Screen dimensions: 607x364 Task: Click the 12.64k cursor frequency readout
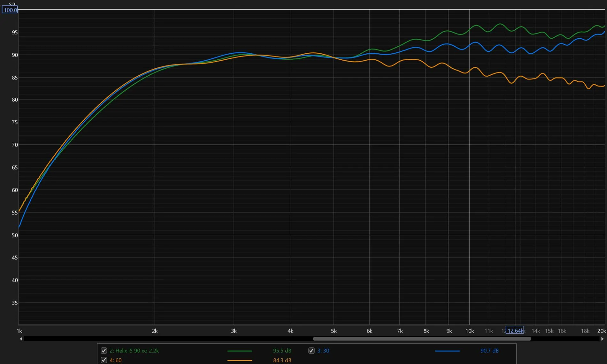[x=515, y=330]
